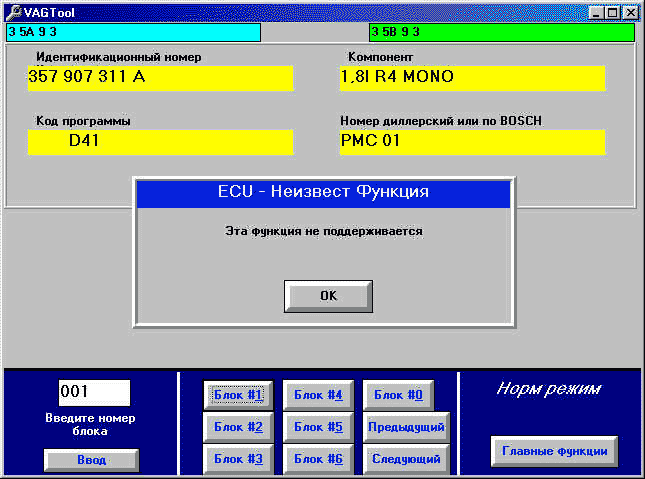645x479 pixels.
Task: Click the green 3 5B 9 3 status bar
Action: [501, 32]
